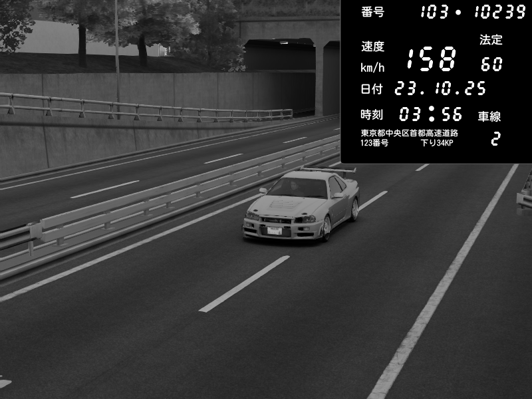This screenshot has height=399, width=532.
Task: Select the 日付 label
Action: click(372, 89)
